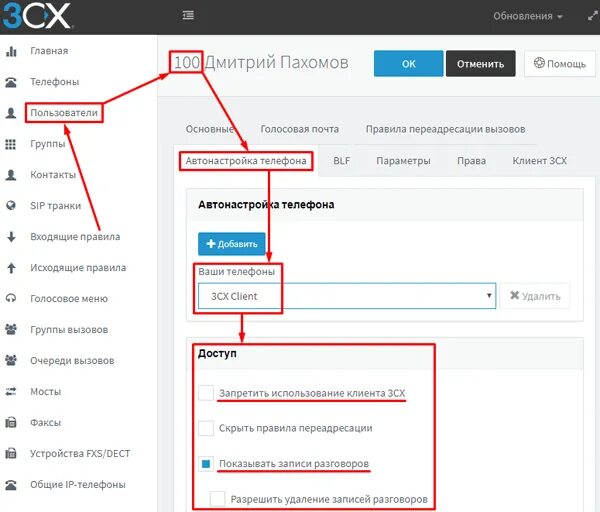Switch to the Основные tab

tap(210, 129)
